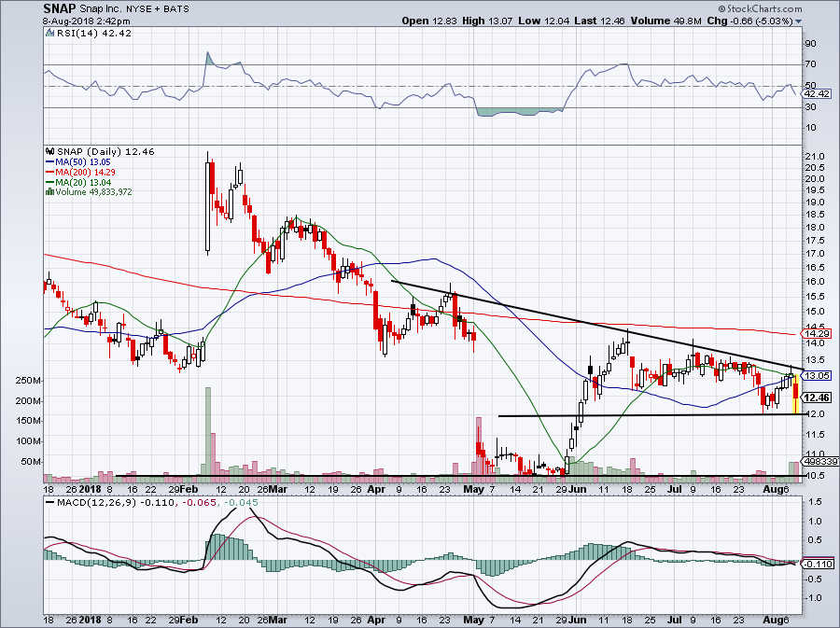Click the 13.05 MA(50) price tag
The width and height of the screenshot is (840, 628).
click(x=819, y=375)
